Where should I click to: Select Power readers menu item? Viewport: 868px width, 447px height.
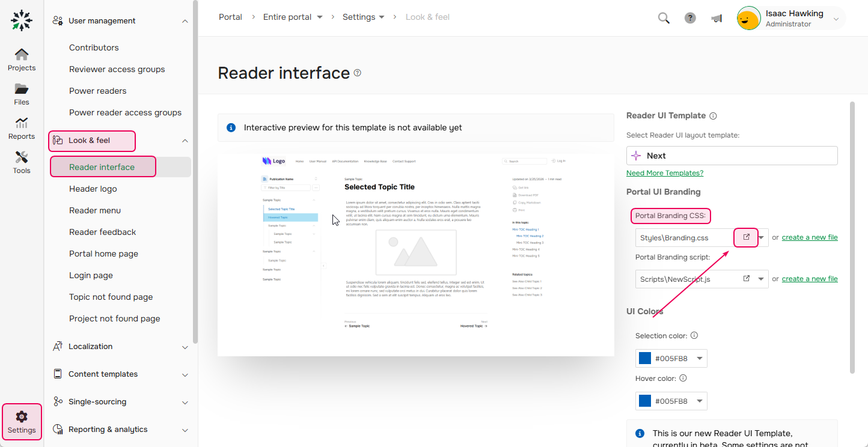98,91
